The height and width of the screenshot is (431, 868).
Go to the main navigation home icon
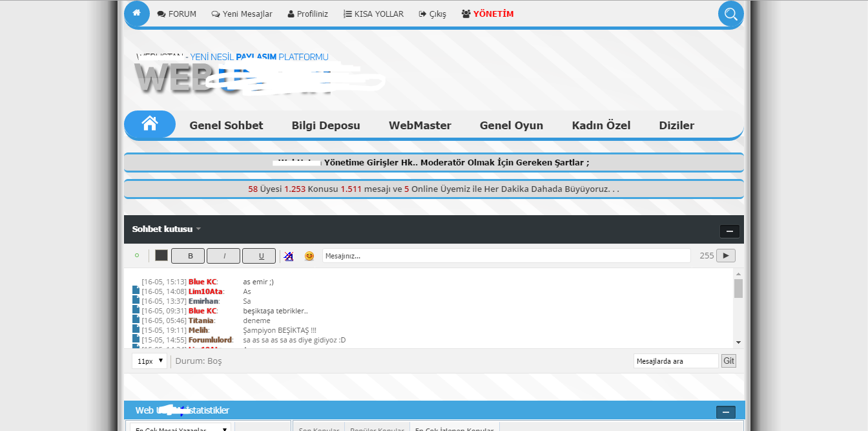click(150, 123)
